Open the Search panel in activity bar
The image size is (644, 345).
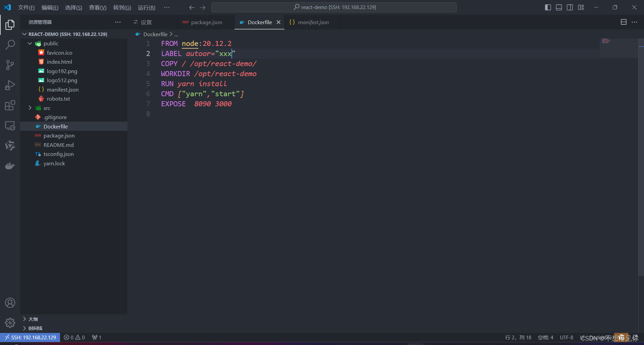[10, 45]
